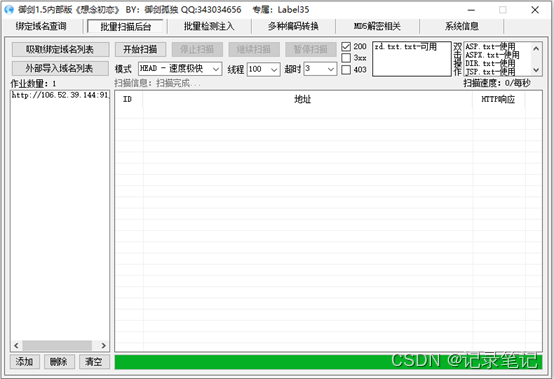Open the 模式 HEAD mode dropdown
This screenshot has height=379, width=554.
(x=180, y=69)
